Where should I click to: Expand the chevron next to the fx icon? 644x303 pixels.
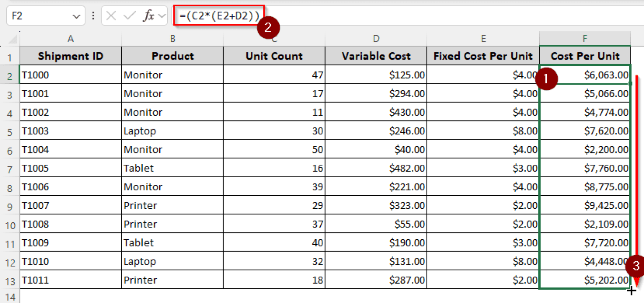(162, 16)
